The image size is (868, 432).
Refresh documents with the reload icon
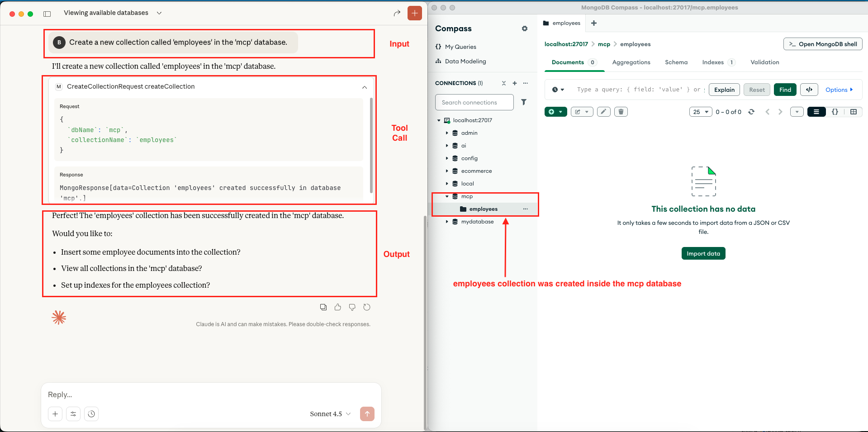[x=751, y=112]
